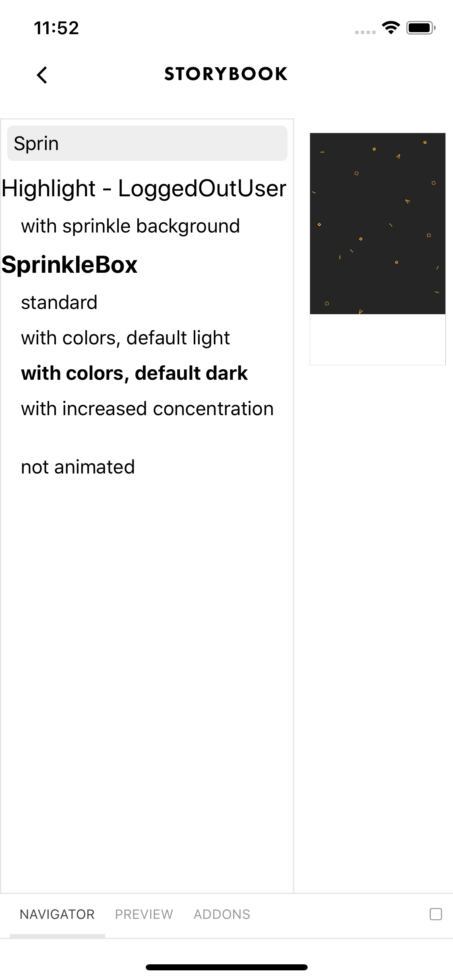453x980 pixels.
Task: Toggle the checkbox next to ADDONS
Action: pos(436,914)
